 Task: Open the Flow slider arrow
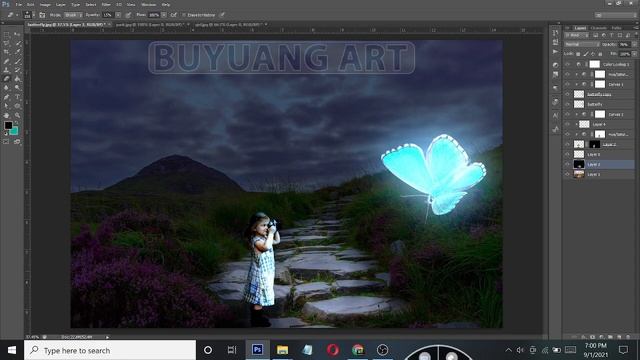tap(164, 15)
